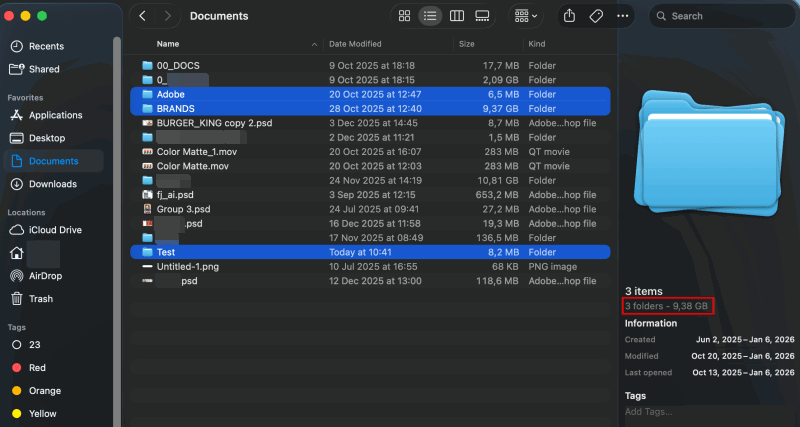Click the Edit Tags icon

pos(596,16)
